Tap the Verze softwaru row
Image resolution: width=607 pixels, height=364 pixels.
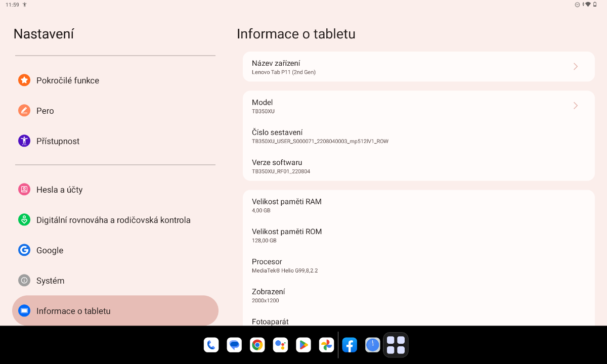418,166
